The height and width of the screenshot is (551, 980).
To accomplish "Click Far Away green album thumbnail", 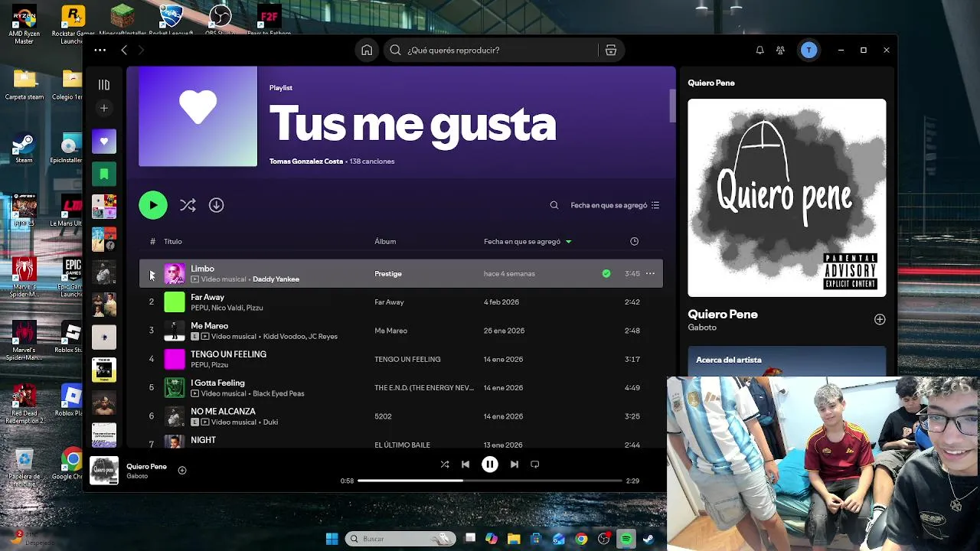I will pos(175,302).
